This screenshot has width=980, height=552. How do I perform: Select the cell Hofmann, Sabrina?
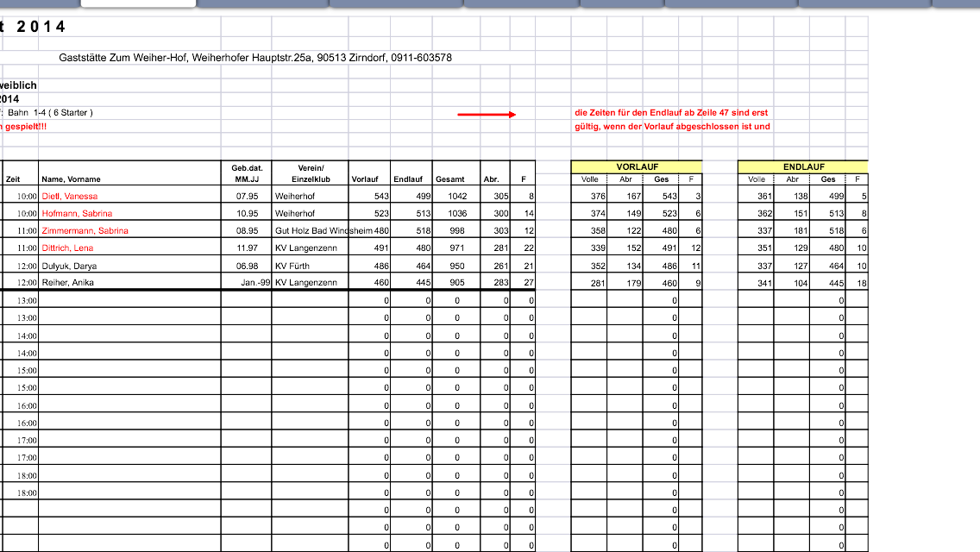pos(77,213)
